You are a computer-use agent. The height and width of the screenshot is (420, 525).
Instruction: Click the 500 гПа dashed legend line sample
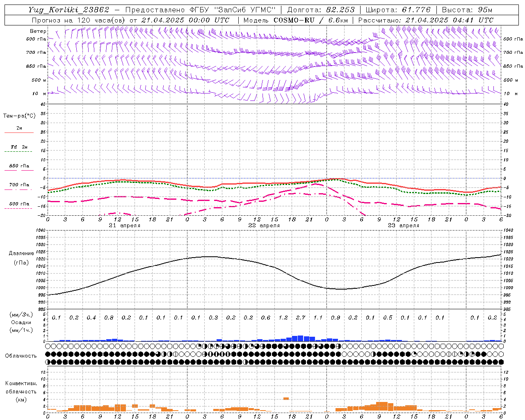[18, 208]
